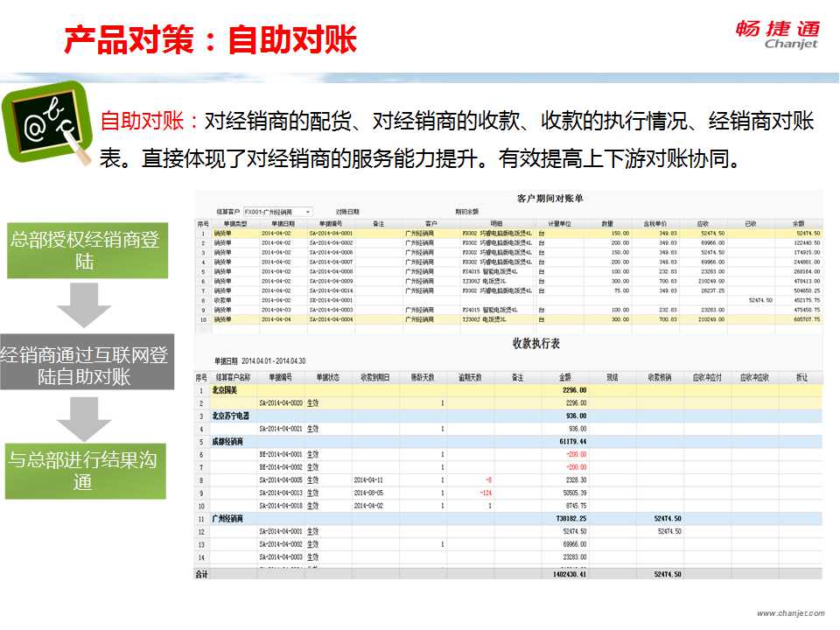The image size is (840, 630).
Task: Click the Chanjet logo at top right
Action: 777,35
